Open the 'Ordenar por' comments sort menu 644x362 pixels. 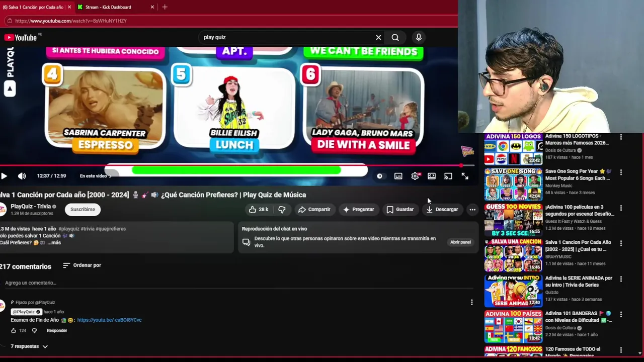pyautogui.click(x=82, y=265)
